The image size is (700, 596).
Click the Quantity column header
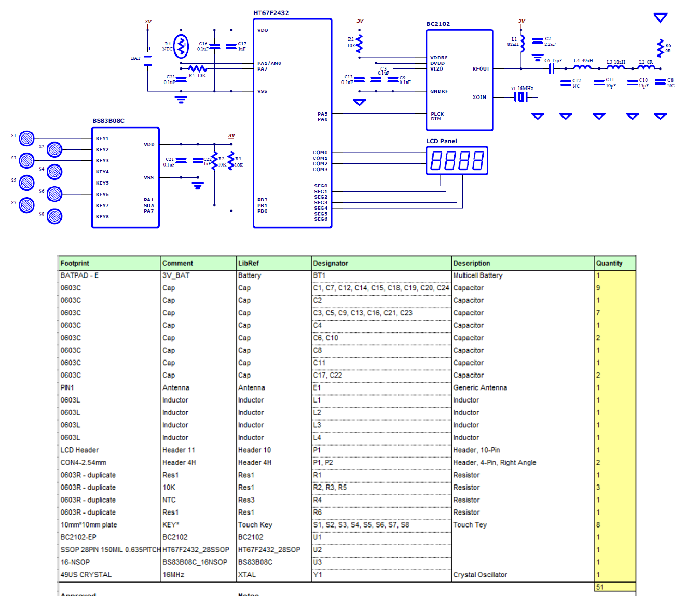point(615,263)
